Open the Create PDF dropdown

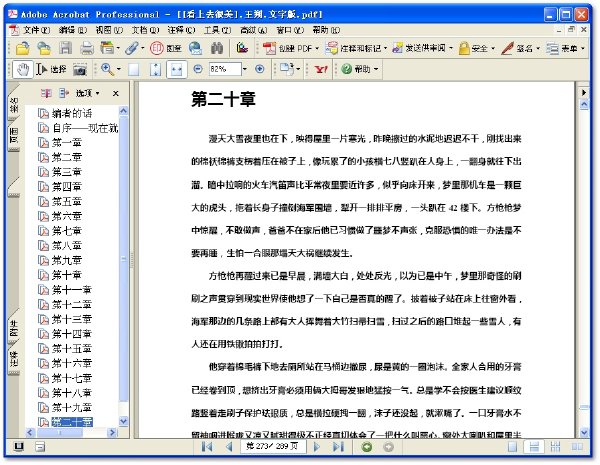(x=291, y=48)
